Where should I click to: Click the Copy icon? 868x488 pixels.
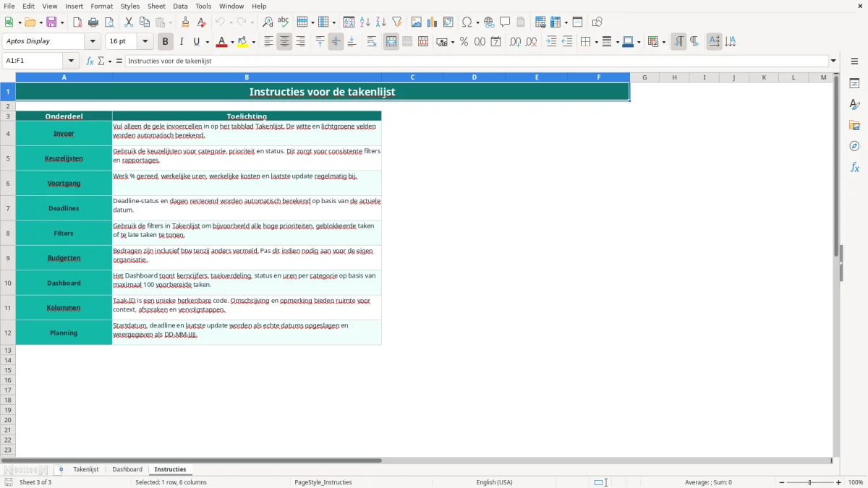145,22
